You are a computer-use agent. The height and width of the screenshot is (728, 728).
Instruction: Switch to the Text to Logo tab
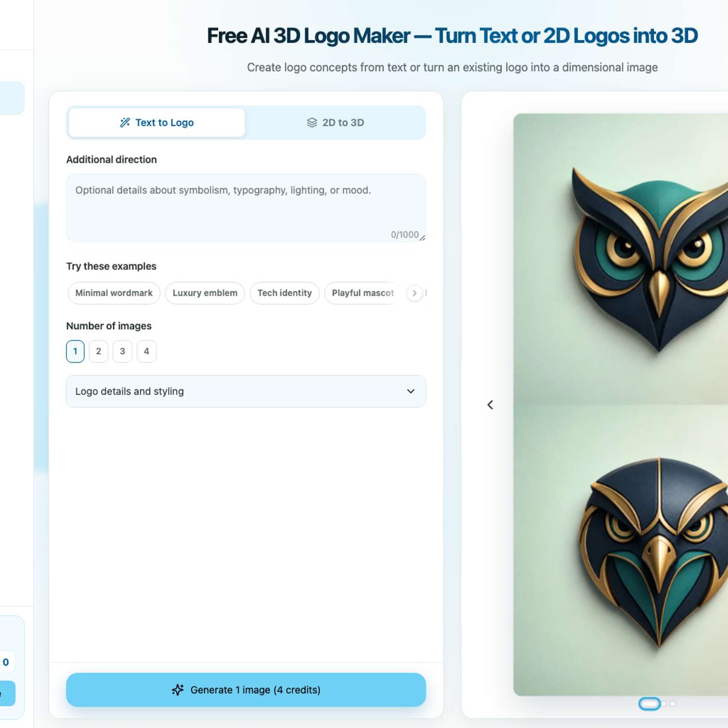(157, 123)
